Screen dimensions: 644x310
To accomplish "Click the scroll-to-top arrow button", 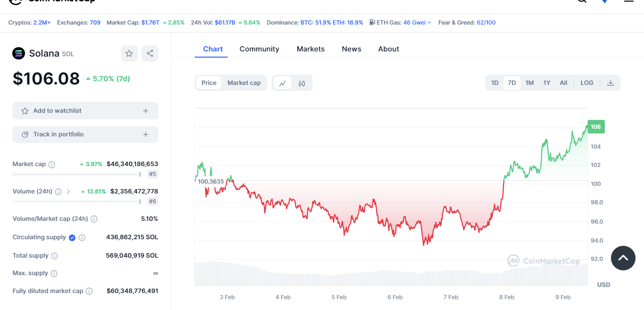I will [x=623, y=258].
